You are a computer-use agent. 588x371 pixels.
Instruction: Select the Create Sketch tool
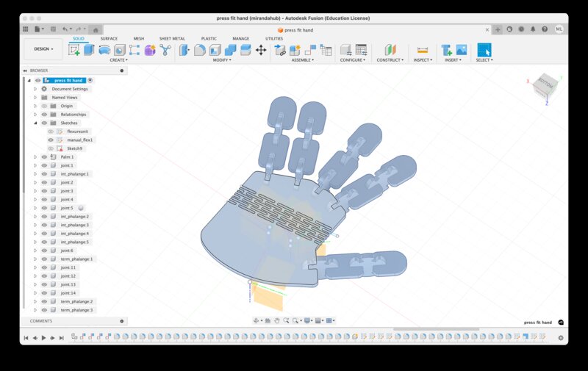pos(74,50)
